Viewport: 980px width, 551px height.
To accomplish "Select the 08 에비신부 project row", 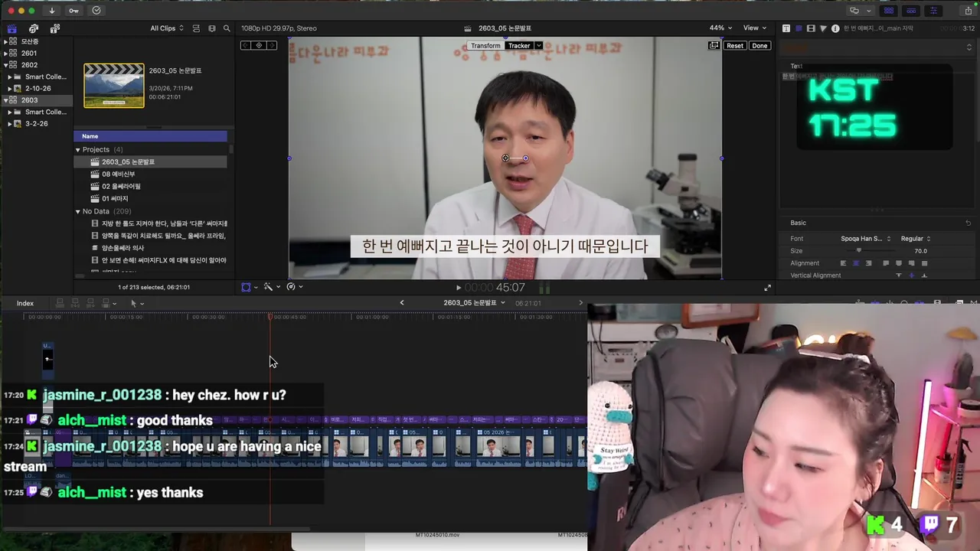I will pos(150,174).
